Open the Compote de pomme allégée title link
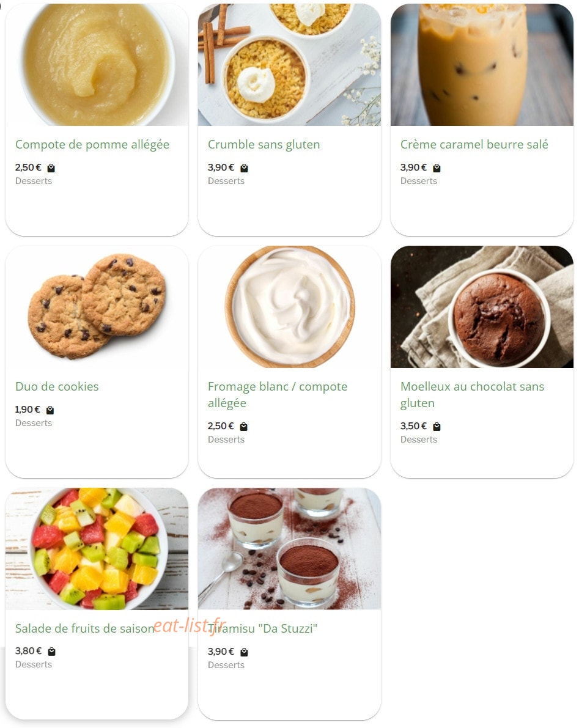The width and height of the screenshot is (579, 728). tap(92, 145)
